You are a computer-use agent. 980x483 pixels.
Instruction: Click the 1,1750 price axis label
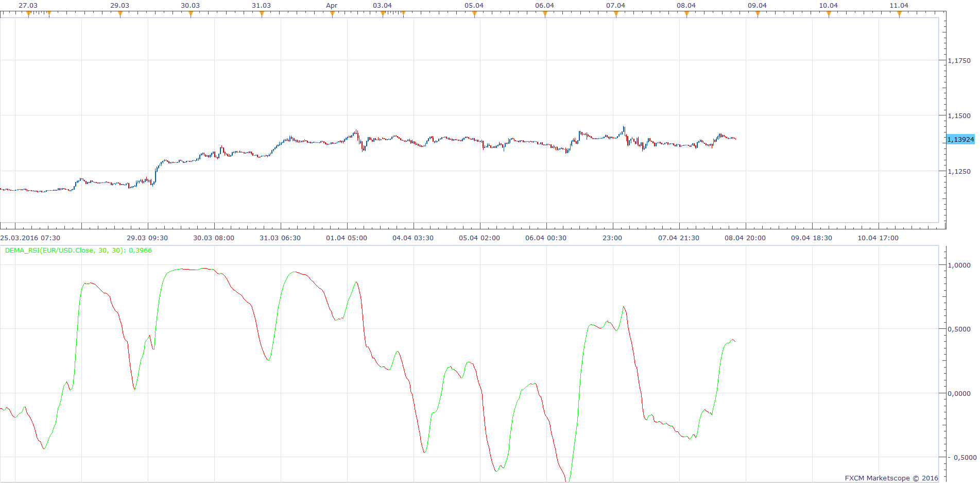(959, 61)
